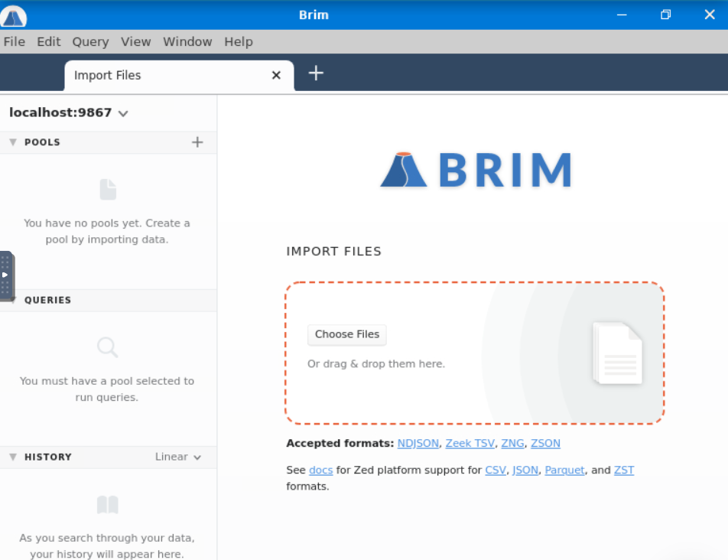
Task: Open the ZNG format link
Action: click(x=512, y=444)
